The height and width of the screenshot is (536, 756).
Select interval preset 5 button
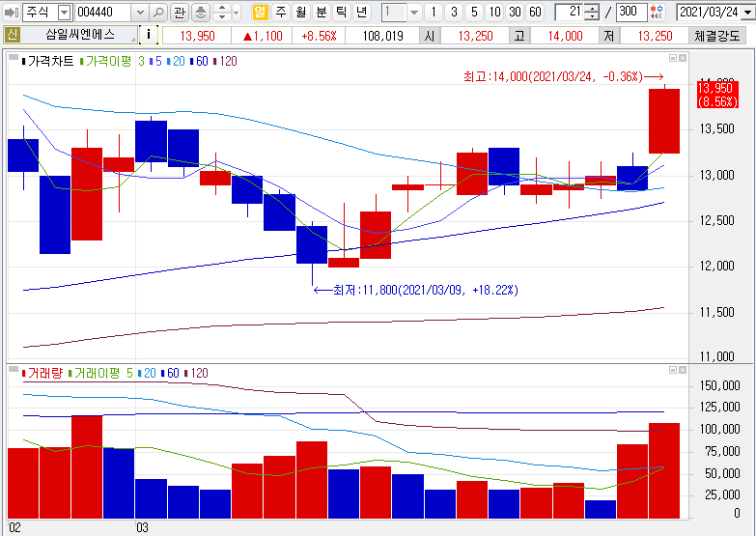(474, 12)
